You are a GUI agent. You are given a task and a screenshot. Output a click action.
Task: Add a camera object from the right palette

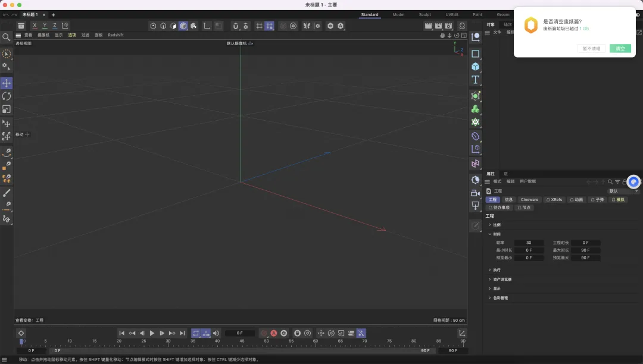(475, 193)
